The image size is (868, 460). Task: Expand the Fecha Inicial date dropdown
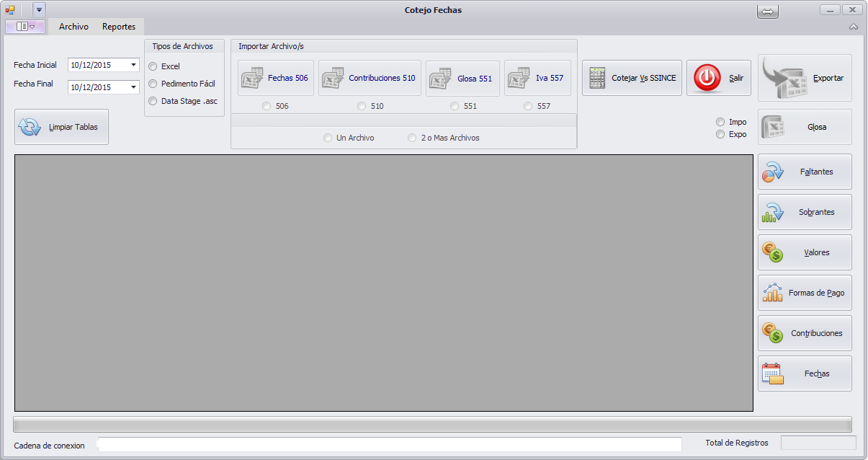pyautogui.click(x=133, y=65)
